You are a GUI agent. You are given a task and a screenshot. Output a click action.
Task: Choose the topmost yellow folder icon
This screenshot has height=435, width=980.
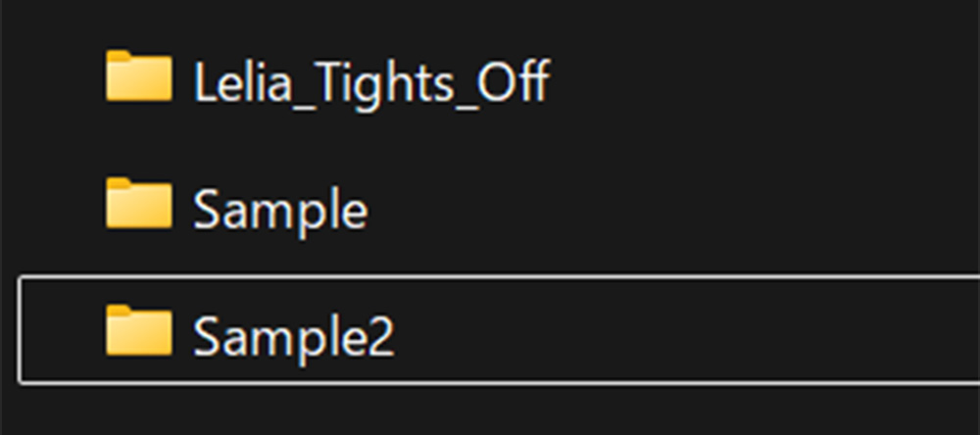point(139,76)
